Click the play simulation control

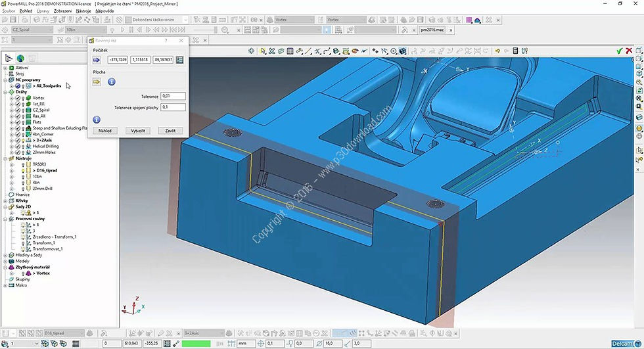[x=122, y=30]
